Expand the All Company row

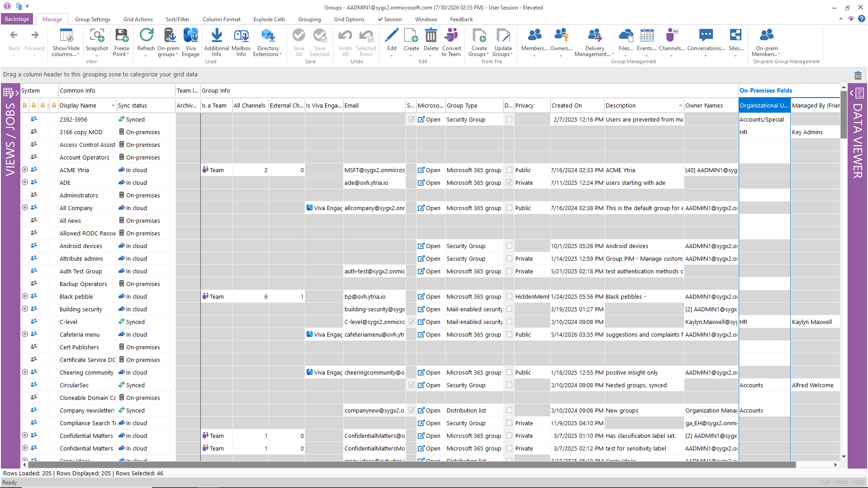click(x=25, y=207)
